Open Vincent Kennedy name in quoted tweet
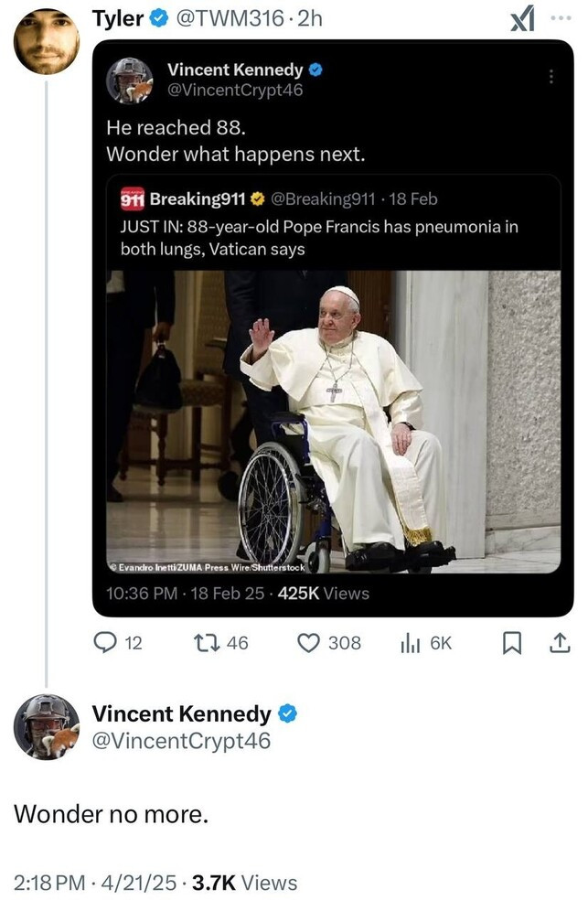The width and height of the screenshot is (588, 911). 235,69
